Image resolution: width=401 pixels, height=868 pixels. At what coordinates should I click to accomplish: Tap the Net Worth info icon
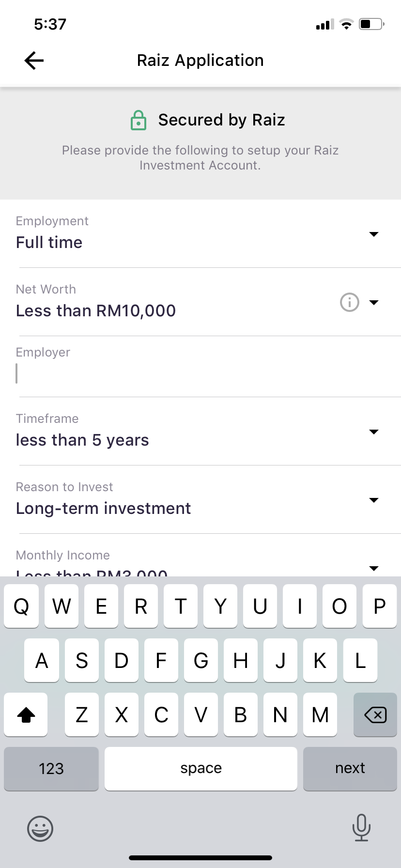click(x=350, y=303)
